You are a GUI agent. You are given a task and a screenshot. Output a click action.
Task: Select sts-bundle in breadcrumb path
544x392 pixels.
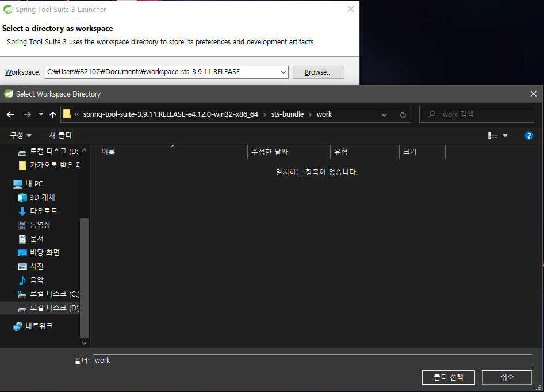pos(288,114)
